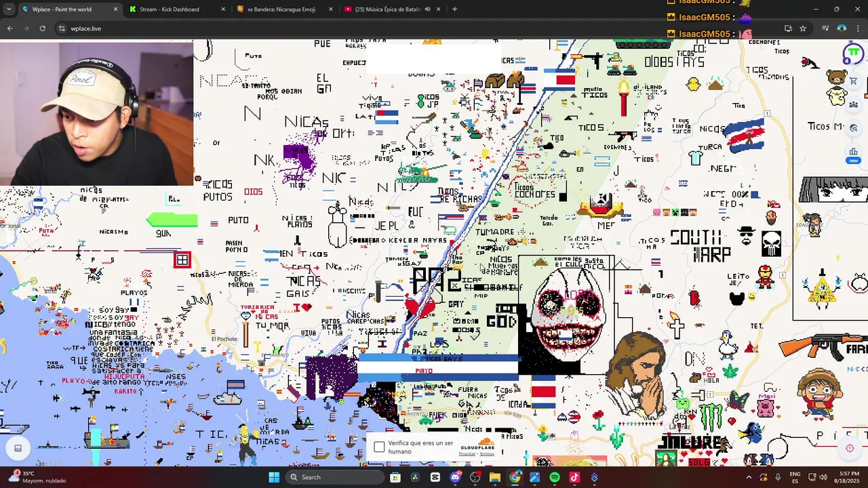The height and width of the screenshot is (488, 868).
Task: Open Spotify from the taskbar
Action: point(555,477)
